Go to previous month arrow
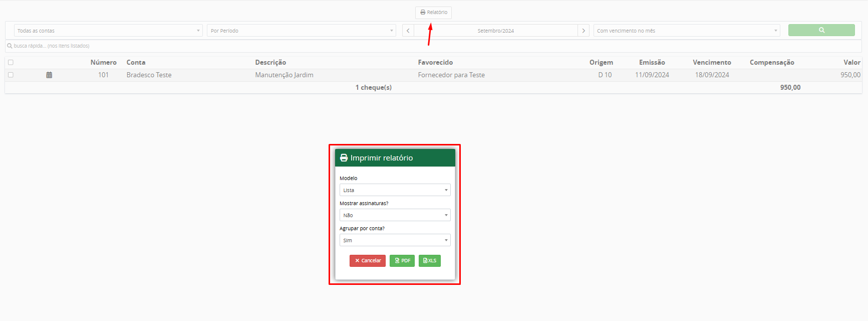 click(408, 31)
